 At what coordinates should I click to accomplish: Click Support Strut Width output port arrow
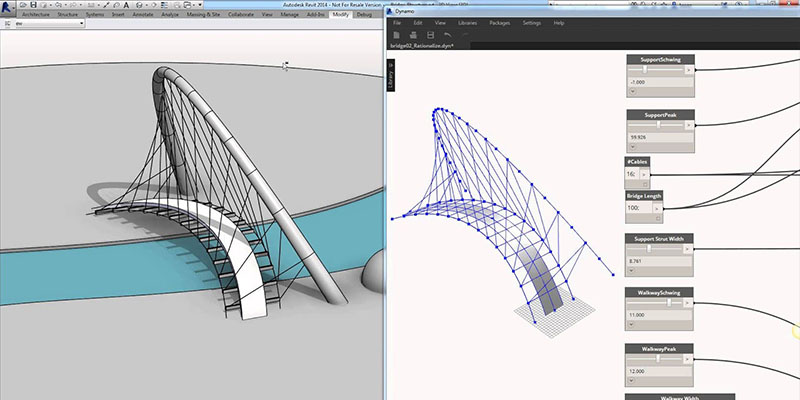[x=688, y=249]
